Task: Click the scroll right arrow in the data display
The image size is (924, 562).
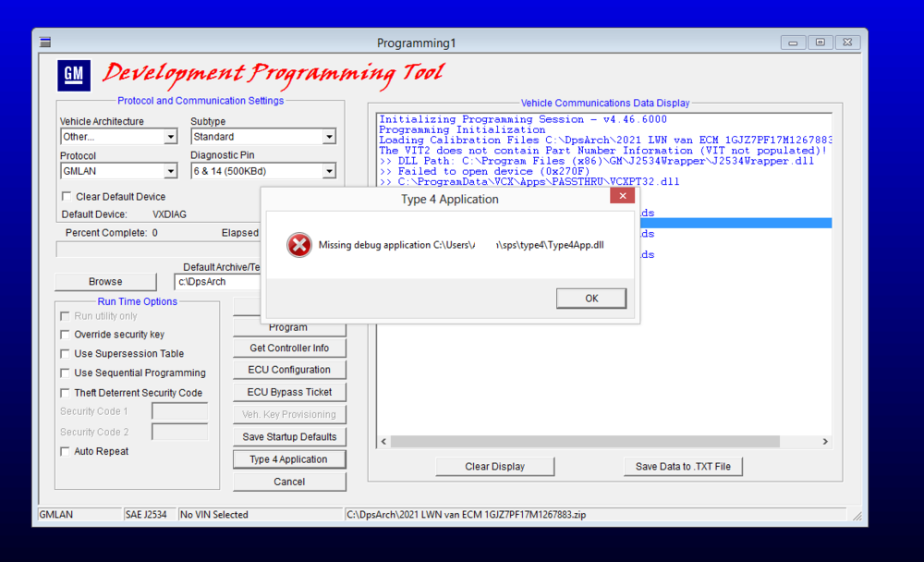Action: 825,442
